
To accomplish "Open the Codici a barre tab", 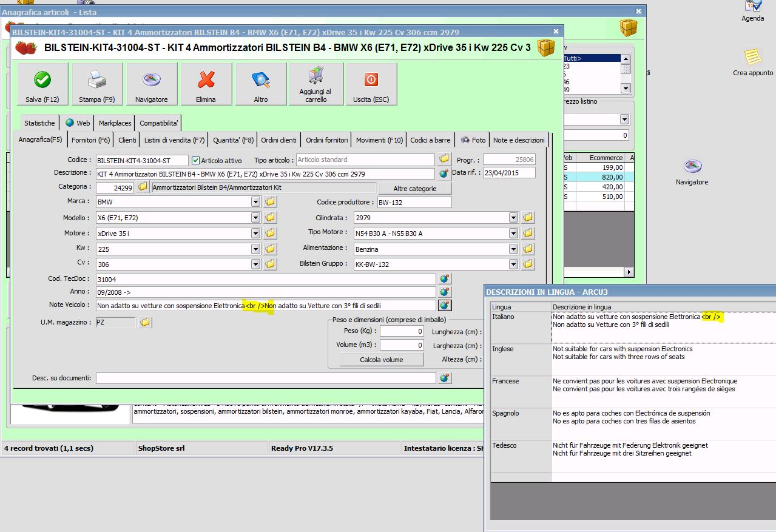I will click(430, 140).
